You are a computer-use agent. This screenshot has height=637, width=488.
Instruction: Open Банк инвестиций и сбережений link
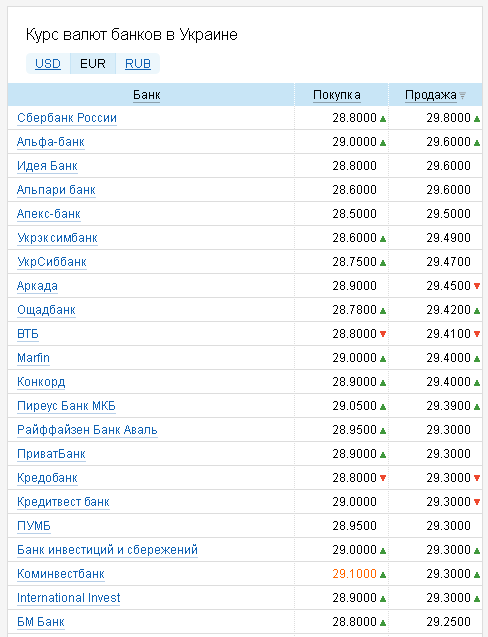(107, 550)
